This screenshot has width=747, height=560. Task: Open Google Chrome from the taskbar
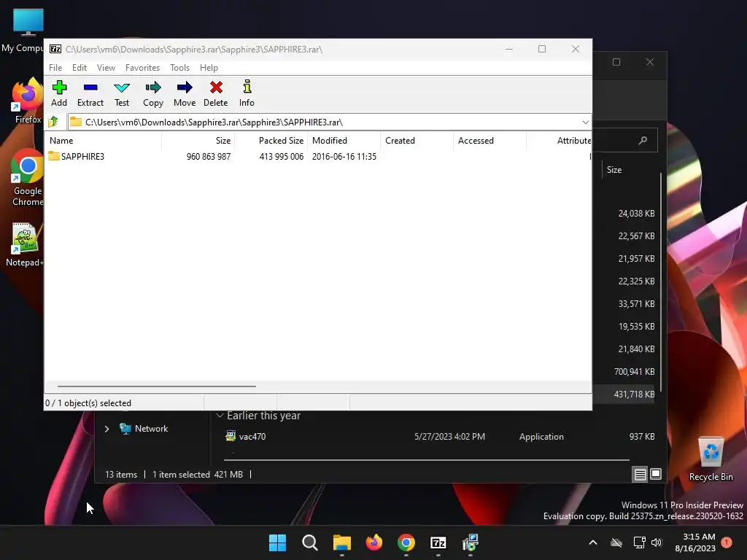coord(406,542)
